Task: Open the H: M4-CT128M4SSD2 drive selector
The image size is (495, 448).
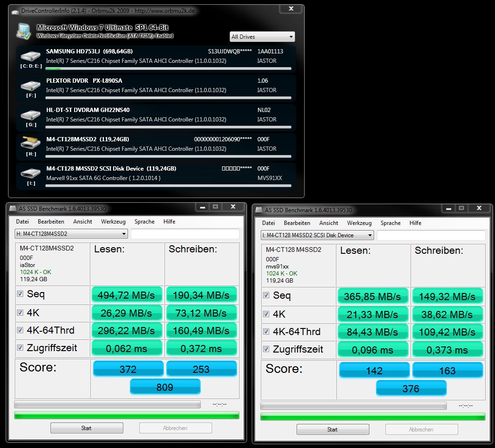Action: click(71, 234)
